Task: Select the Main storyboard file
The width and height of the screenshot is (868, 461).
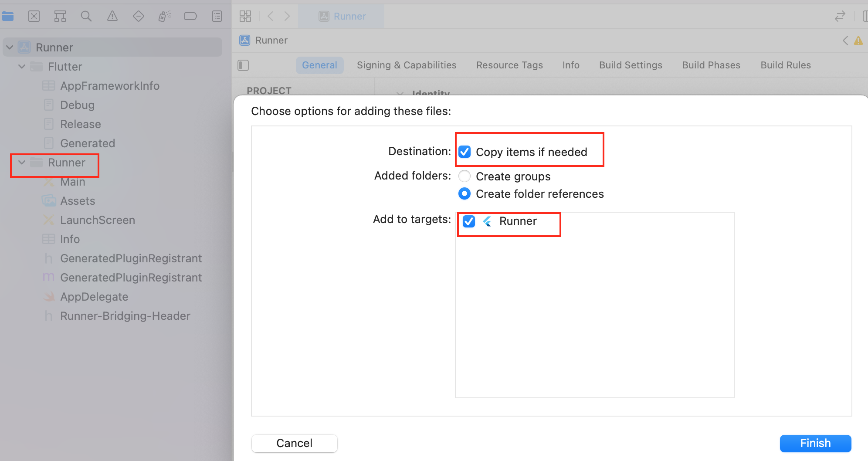Action: pos(73,182)
